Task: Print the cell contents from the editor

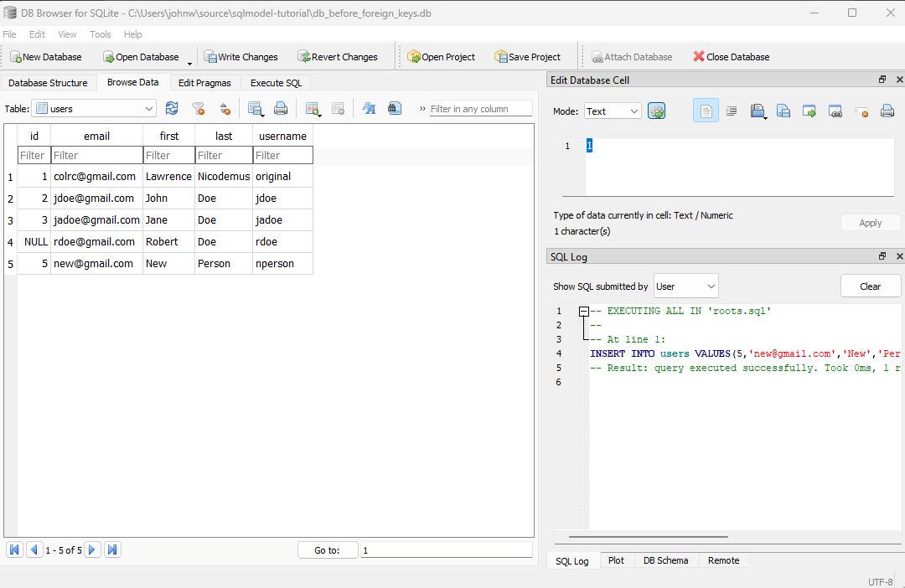Action: pos(887,111)
